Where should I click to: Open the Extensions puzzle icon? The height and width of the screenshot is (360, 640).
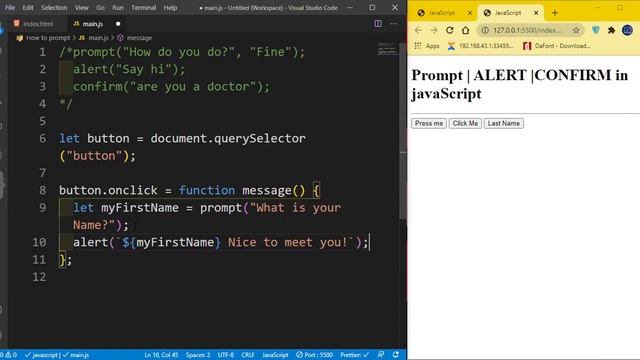(x=611, y=30)
